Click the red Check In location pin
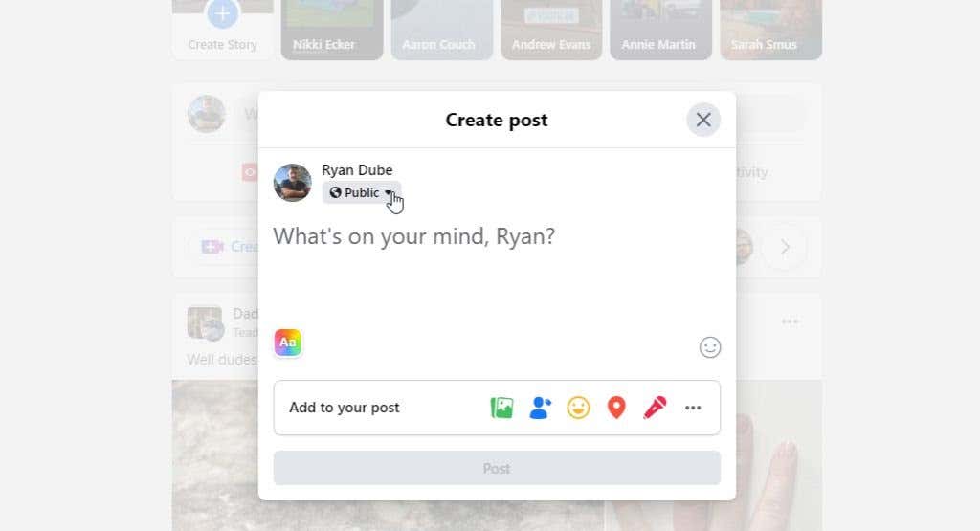 (616, 408)
